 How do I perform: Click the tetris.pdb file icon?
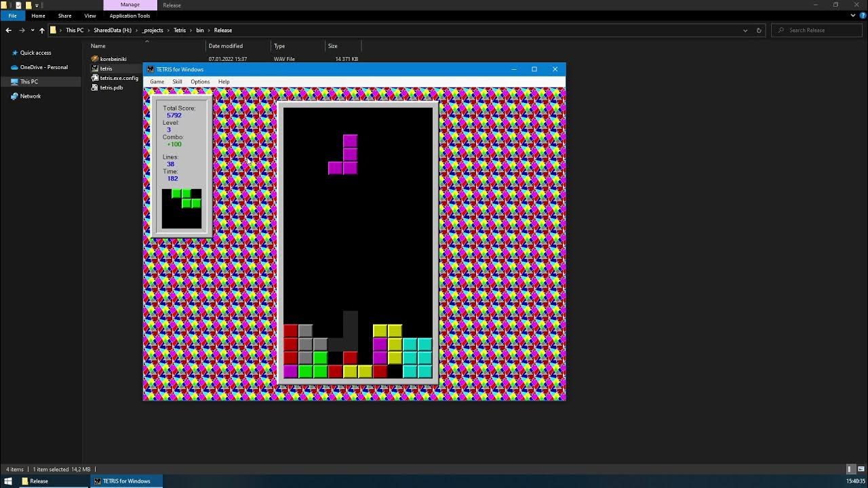(x=95, y=87)
